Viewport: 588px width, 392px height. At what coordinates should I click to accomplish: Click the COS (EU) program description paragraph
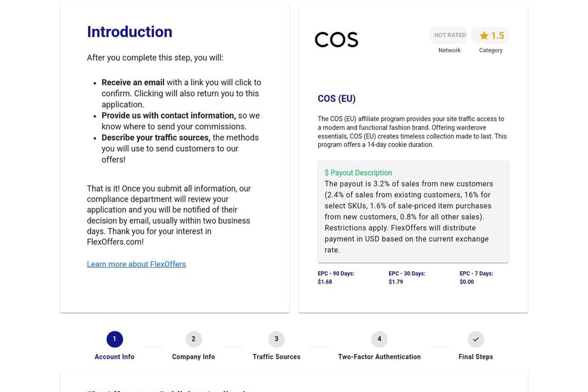tap(412, 132)
